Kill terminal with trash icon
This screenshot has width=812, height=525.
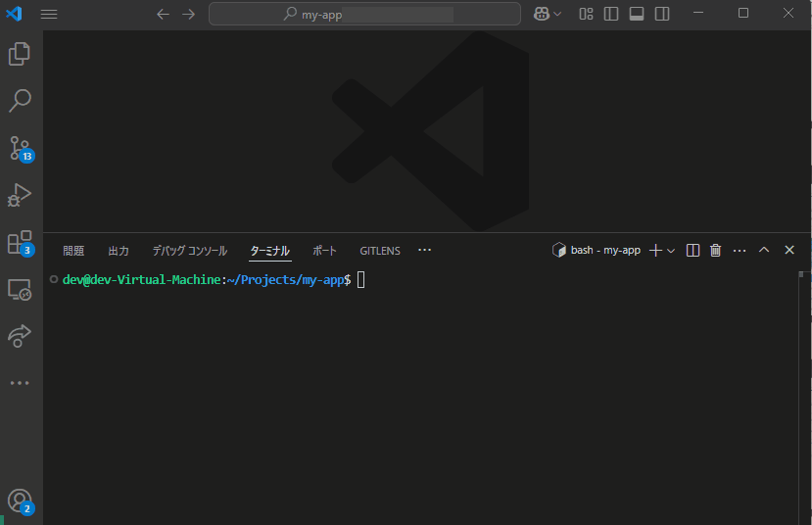pos(716,251)
